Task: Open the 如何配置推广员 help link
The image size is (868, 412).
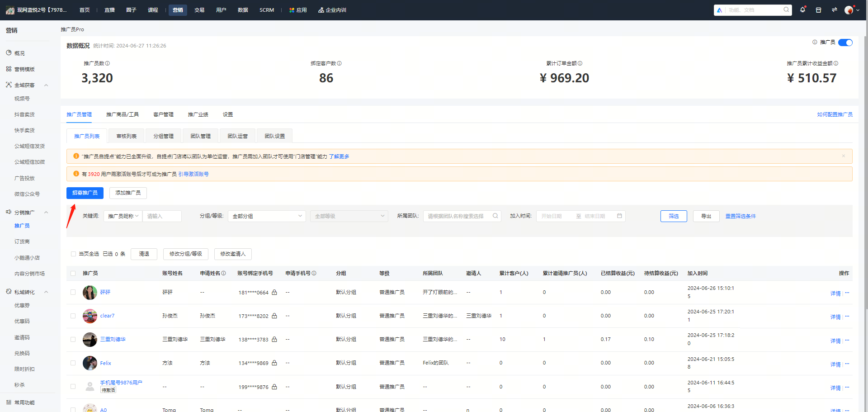Action: [835, 114]
